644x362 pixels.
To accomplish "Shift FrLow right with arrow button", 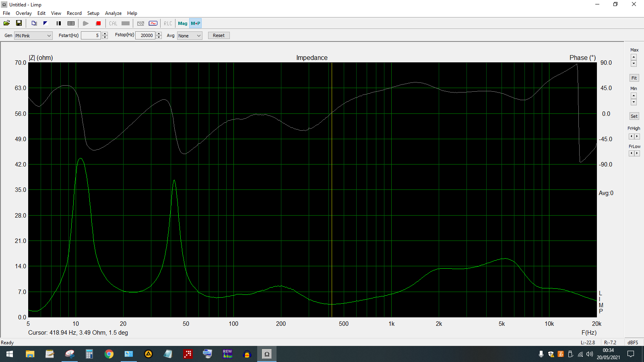I will 637,153.
